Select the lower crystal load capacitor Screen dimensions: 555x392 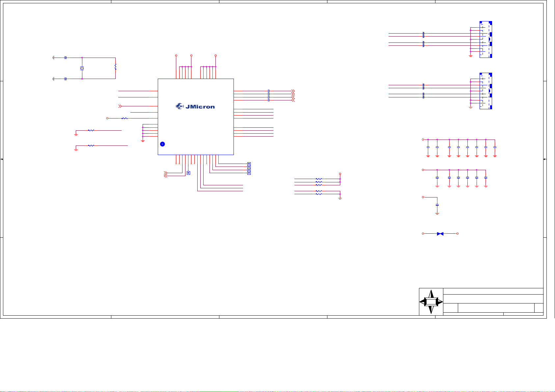coord(66,79)
